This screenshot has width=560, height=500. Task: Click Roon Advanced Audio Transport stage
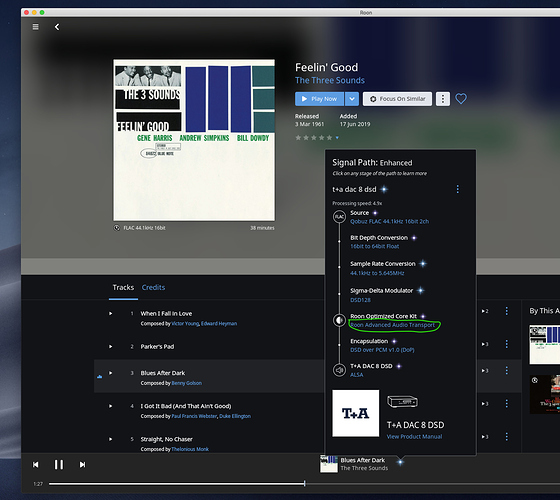pos(392,325)
